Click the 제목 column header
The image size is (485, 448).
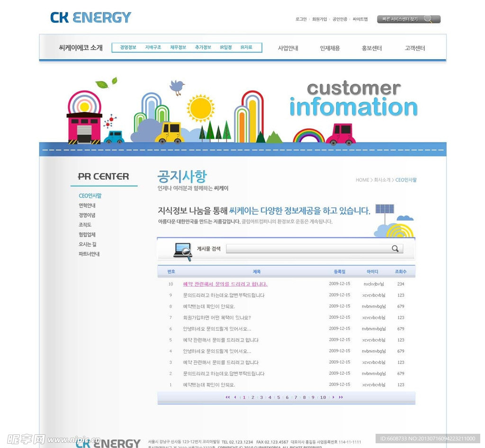[257, 271]
